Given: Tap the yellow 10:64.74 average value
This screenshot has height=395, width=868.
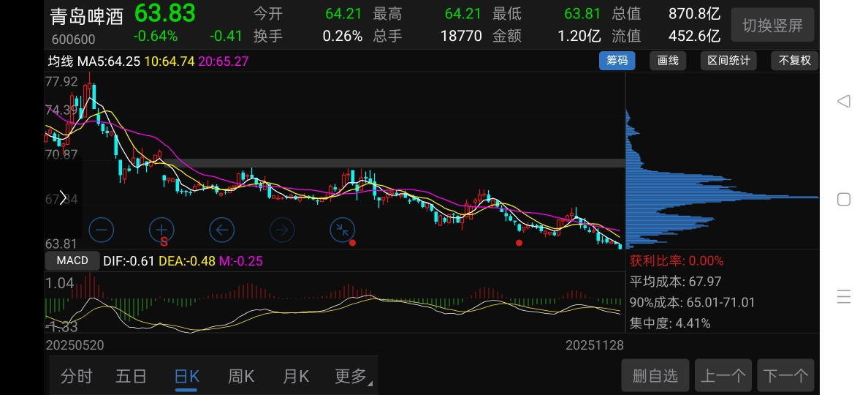Looking at the screenshot, I should pyautogui.click(x=170, y=61).
